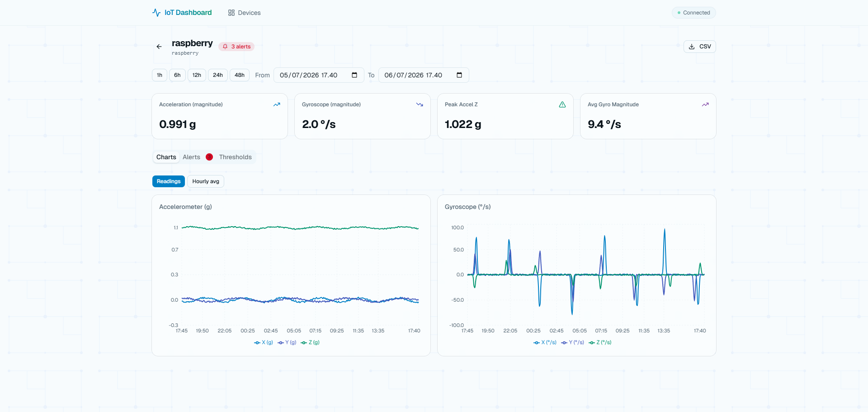Click the red dot next to Alerts
Screen dimensions: 868x412
coord(209,157)
